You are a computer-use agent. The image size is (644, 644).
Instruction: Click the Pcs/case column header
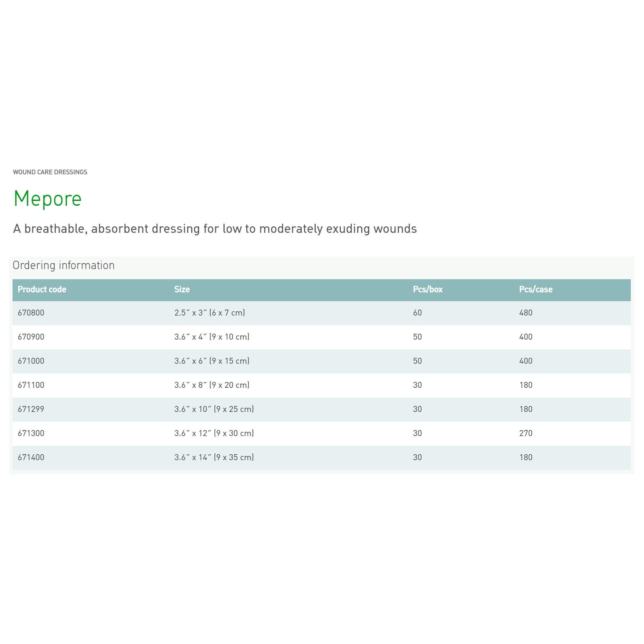(536, 289)
